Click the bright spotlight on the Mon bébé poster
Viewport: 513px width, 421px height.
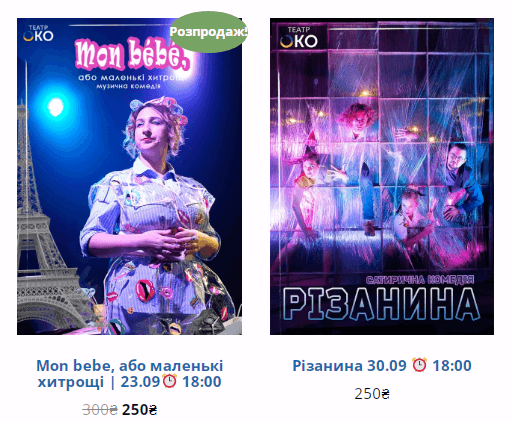(56, 107)
